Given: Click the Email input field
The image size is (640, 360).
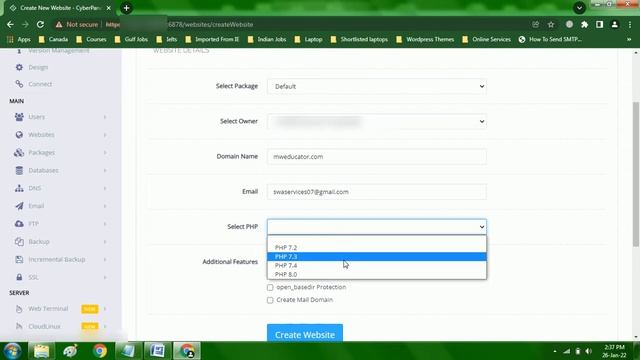Looking at the screenshot, I should 377,192.
